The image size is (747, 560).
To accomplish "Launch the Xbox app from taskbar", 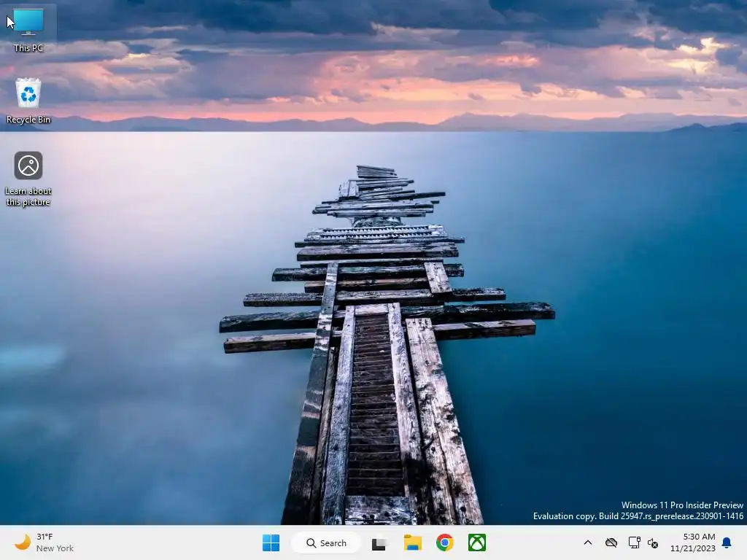I will [477, 542].
